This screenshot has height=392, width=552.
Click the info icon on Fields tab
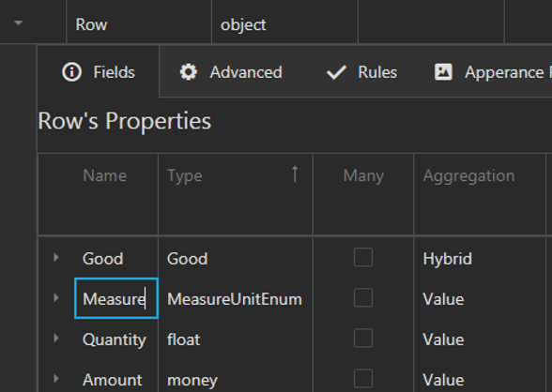coord(71,72)
